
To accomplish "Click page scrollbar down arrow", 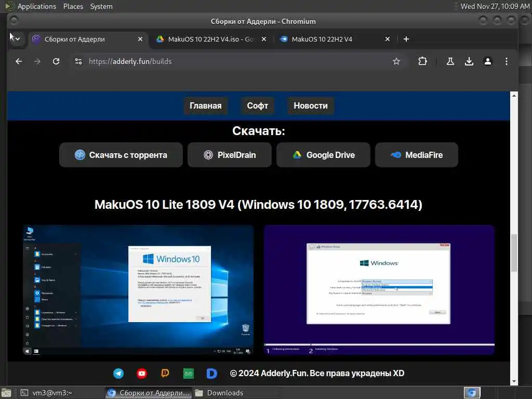I will coord(514,382).
